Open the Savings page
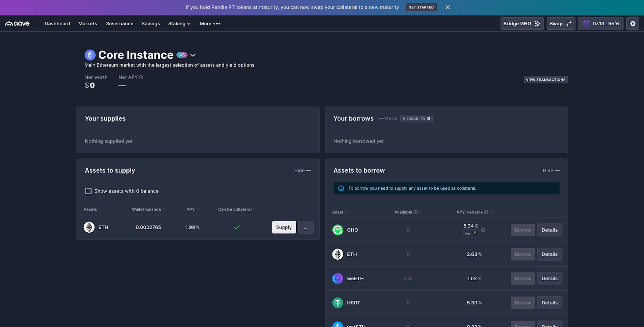 (151, 24)
